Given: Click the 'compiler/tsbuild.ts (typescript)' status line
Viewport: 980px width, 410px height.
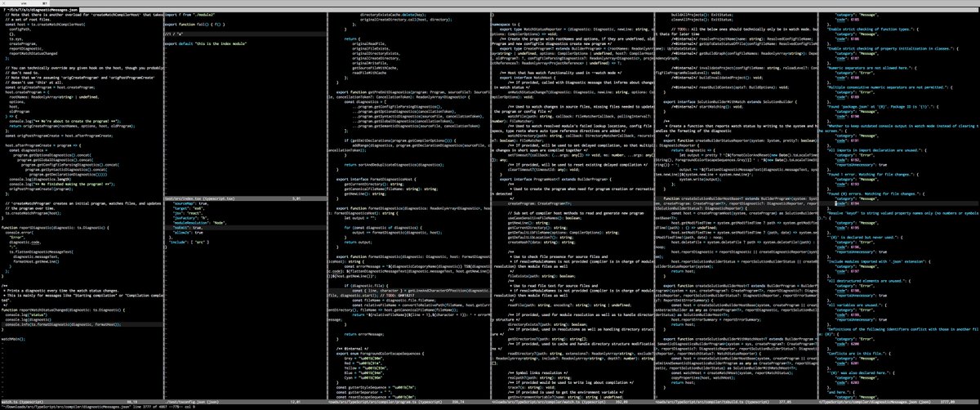Looking at the screenshot, I should coord(735,402).
